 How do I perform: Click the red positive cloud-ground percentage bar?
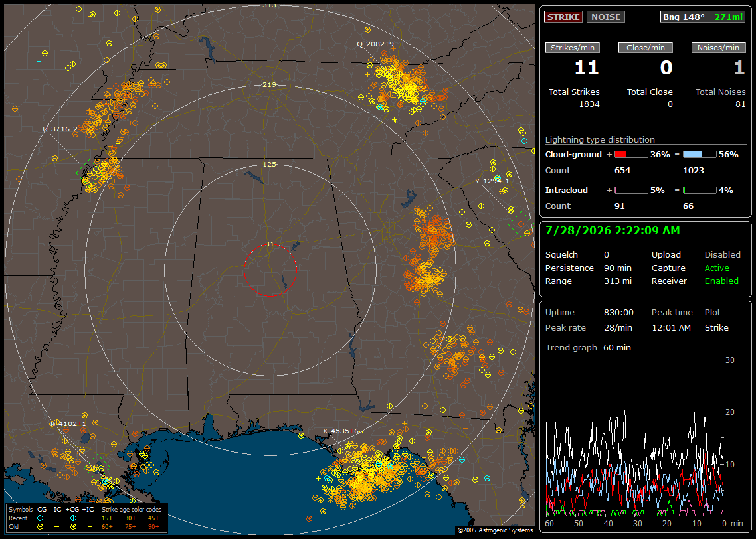pos(631,155)
